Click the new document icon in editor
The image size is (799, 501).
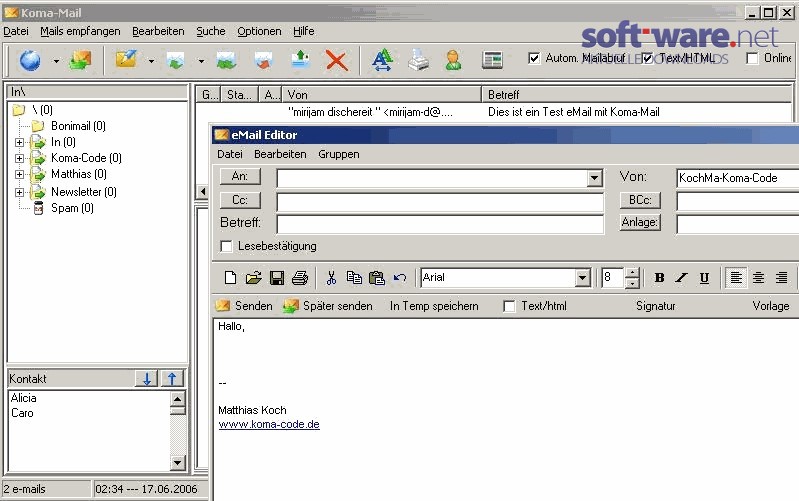point(230,278)
